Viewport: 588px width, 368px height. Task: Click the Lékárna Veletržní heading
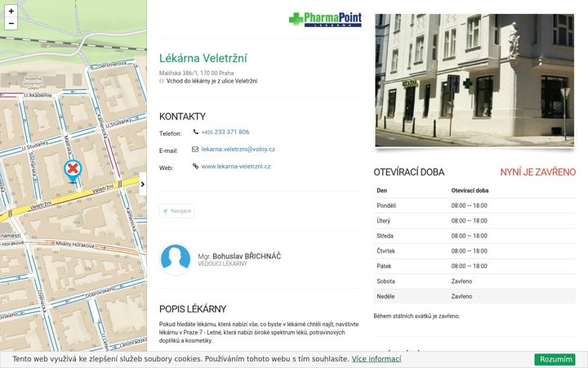(203, 58)
